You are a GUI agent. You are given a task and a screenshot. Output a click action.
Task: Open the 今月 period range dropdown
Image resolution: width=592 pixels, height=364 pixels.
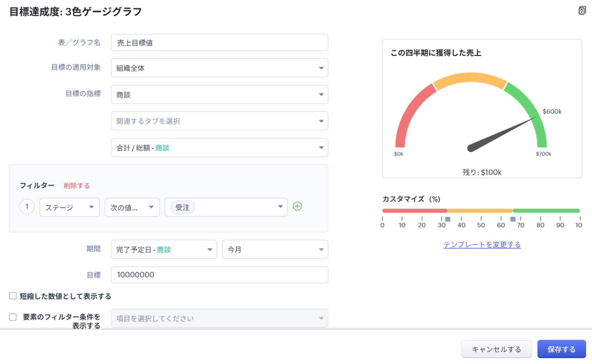coord(275,249)
